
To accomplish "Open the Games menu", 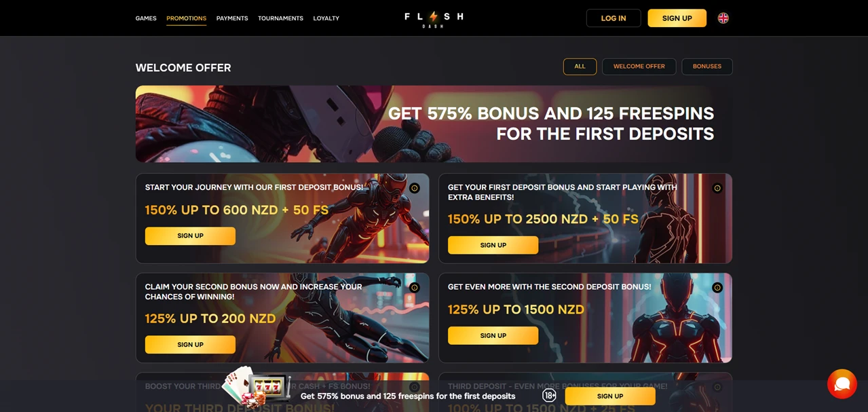I will (x=146, y=18).
